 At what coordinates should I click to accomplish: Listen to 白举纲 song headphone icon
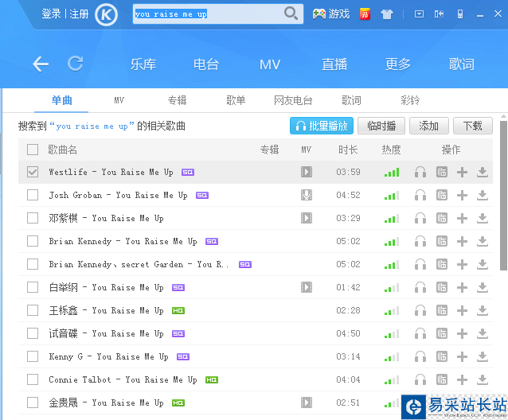[420, 287]
